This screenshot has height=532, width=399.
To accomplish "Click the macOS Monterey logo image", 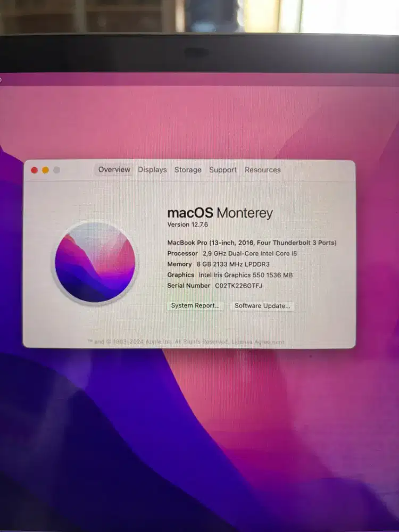I will pos(95,263).
